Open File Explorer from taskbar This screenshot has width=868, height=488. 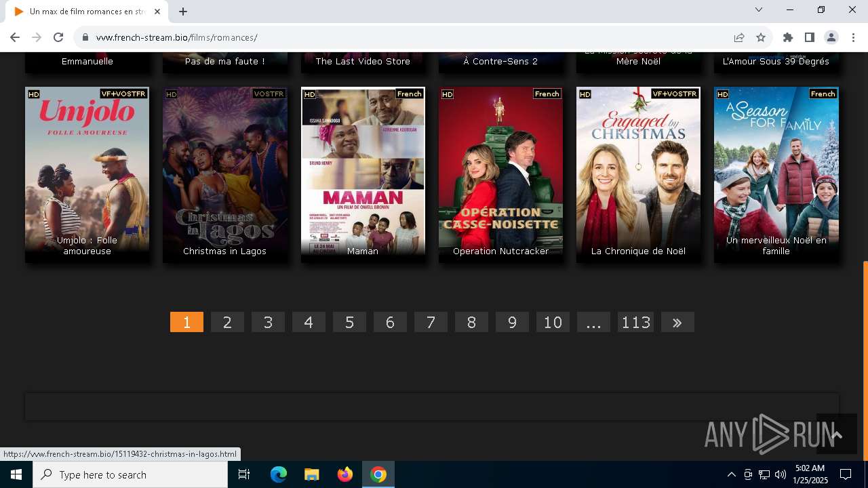coord(312,474)
